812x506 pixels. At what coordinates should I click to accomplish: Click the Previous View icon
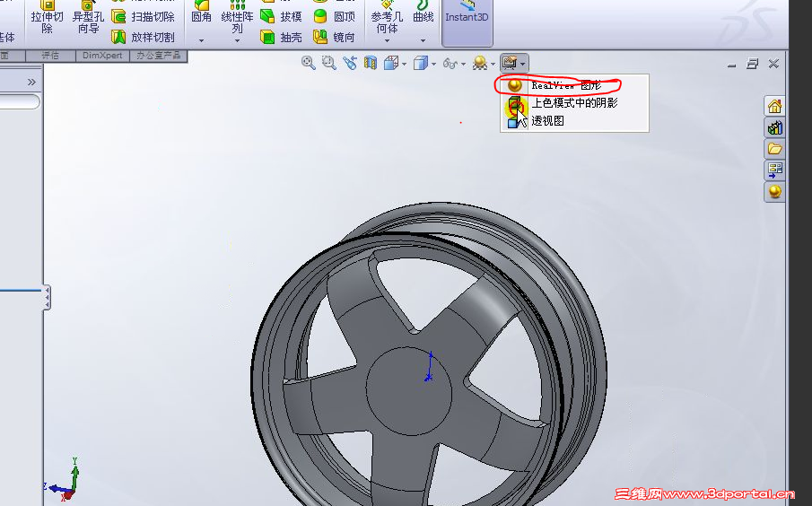(x=350, y=63)
